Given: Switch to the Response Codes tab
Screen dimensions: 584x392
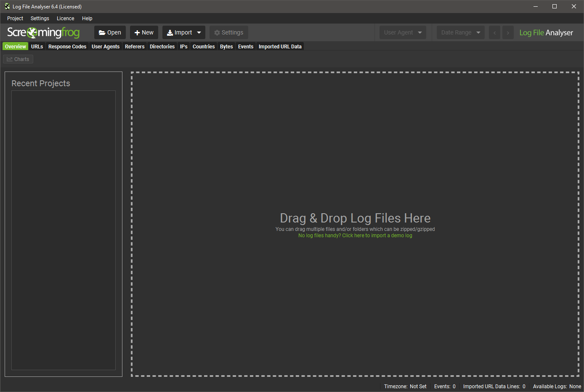Looking at the screenshot, I should pyautogui.click(x=67, y=47).
